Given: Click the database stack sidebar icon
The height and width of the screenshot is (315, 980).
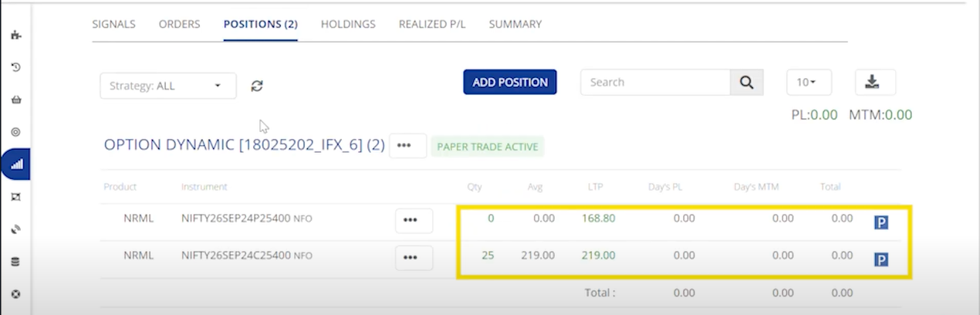Looking at the screenshot, I should pyautogui.click(x=15, y=262).
